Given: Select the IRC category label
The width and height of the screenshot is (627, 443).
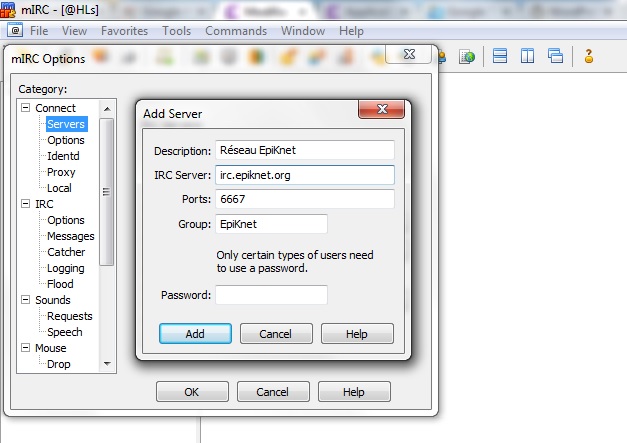Looking at the screenshot, I should point(44,204).
